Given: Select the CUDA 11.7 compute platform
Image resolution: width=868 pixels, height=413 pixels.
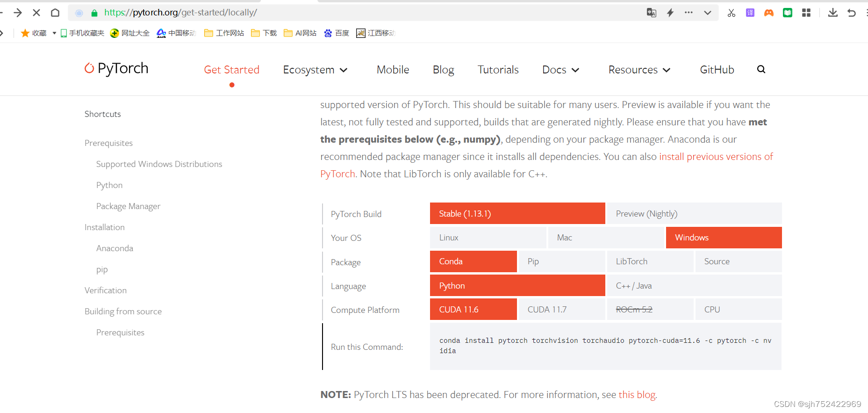Looking at the screenshot, I should (562, 309).
